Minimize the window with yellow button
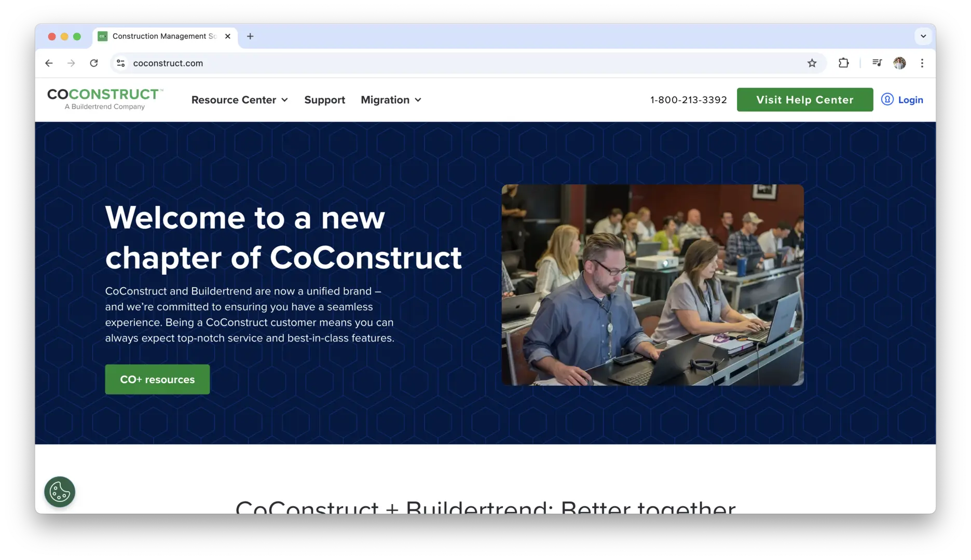Screen dimensions: 971x560 [64, 36]
